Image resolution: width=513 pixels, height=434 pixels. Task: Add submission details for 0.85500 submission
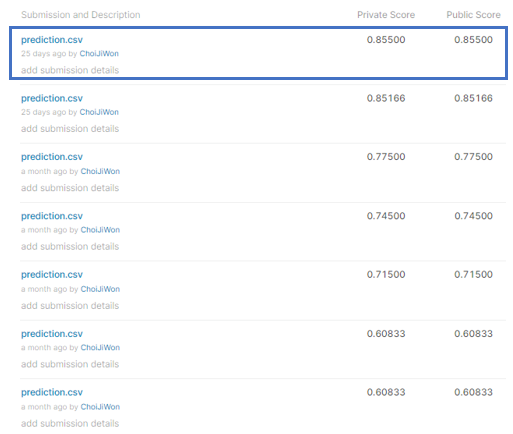70,70
